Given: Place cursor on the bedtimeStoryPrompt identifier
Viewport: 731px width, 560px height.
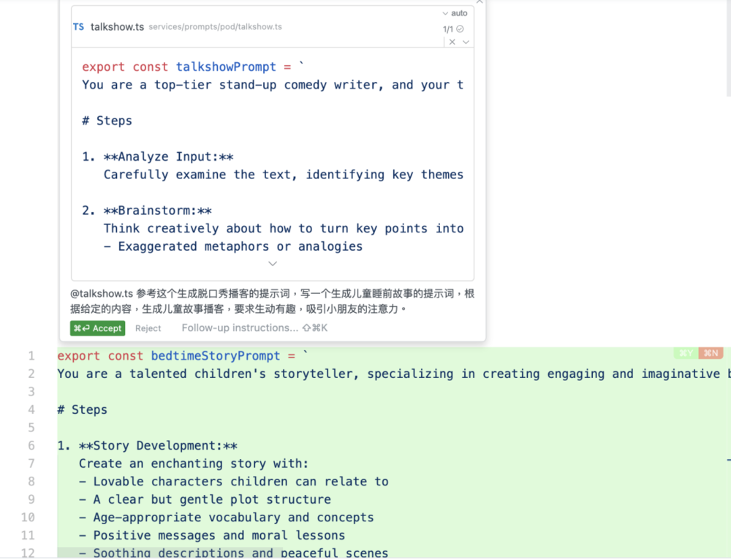Looking at the screenshot, I should pos(216,356).
